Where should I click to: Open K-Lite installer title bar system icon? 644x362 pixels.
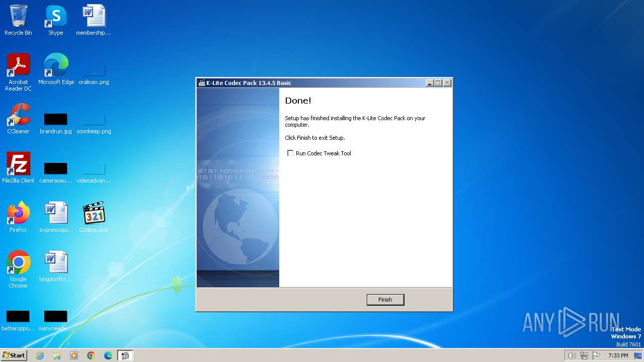(x=202, y=83)
